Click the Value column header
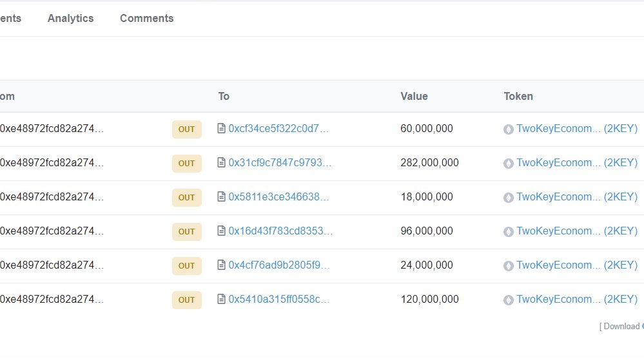 [x=414, y=96]
